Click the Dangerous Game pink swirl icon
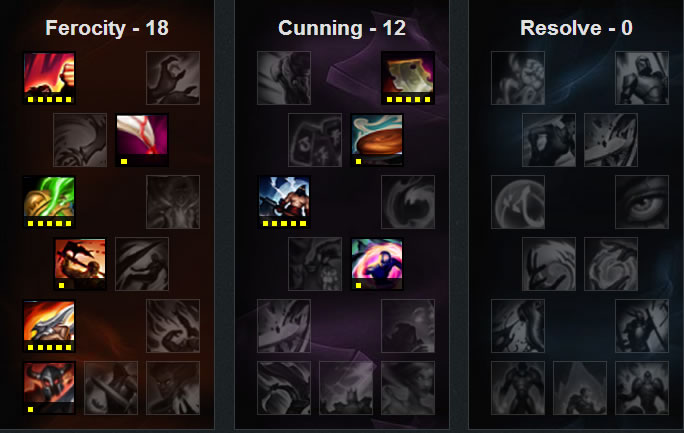The width and height of the screenshot is (684, 433). [377, 264]
